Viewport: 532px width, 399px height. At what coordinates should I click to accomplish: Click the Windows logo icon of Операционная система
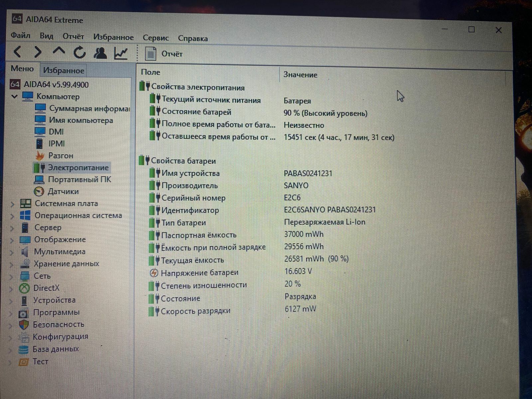(25, 215)
